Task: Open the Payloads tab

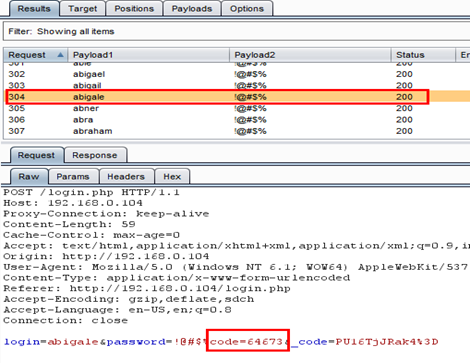Action: coord(192,9)
